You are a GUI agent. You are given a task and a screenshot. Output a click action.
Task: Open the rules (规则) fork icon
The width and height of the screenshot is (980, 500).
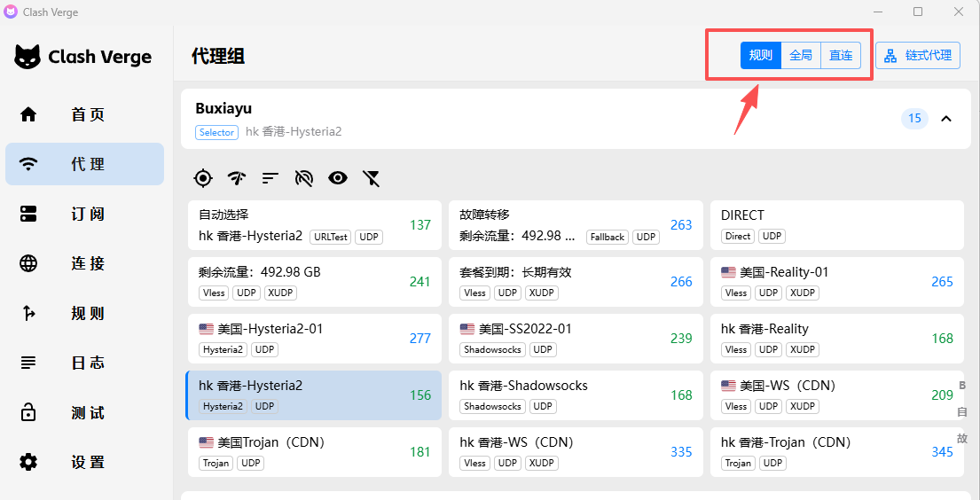pyautogui.click(x=28, y=313)
